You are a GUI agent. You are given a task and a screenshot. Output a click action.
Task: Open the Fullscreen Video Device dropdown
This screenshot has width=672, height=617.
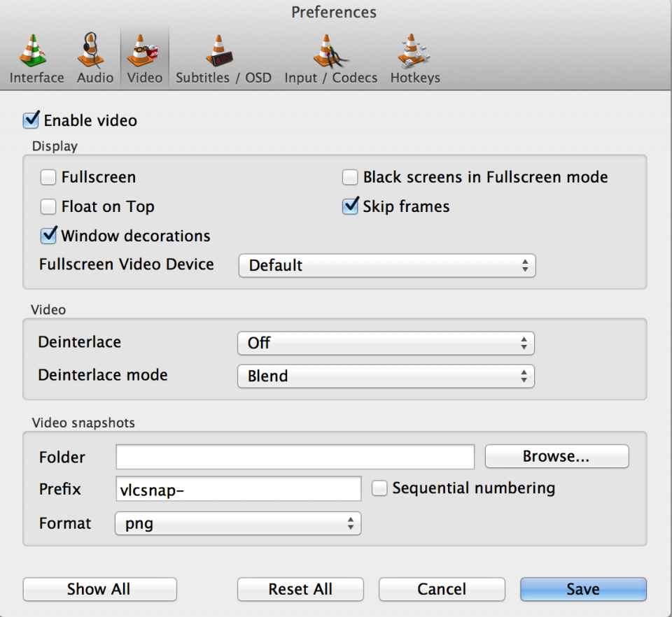[x=386, y=265]
